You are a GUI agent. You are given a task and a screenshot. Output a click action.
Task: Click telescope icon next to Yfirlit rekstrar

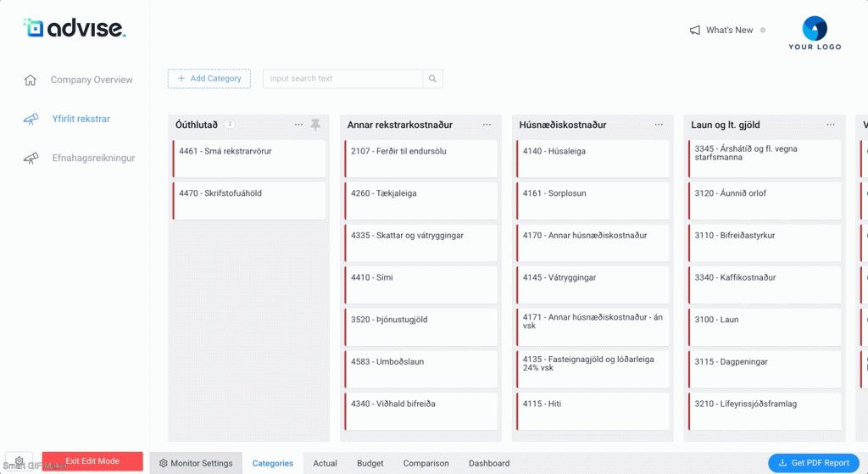[31, 120]
